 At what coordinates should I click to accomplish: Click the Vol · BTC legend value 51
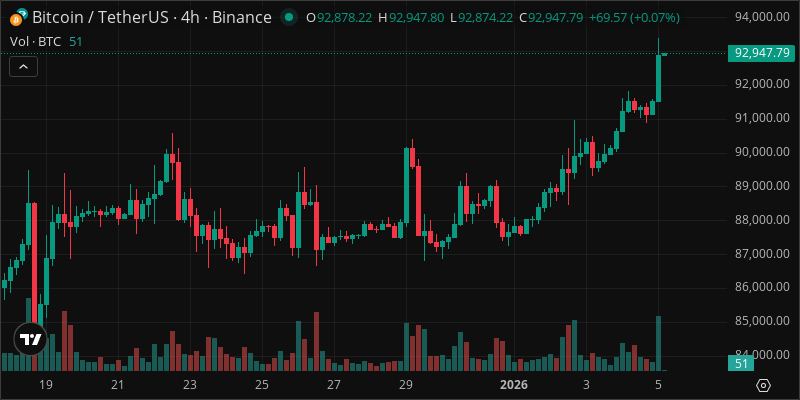coord(76,42)
